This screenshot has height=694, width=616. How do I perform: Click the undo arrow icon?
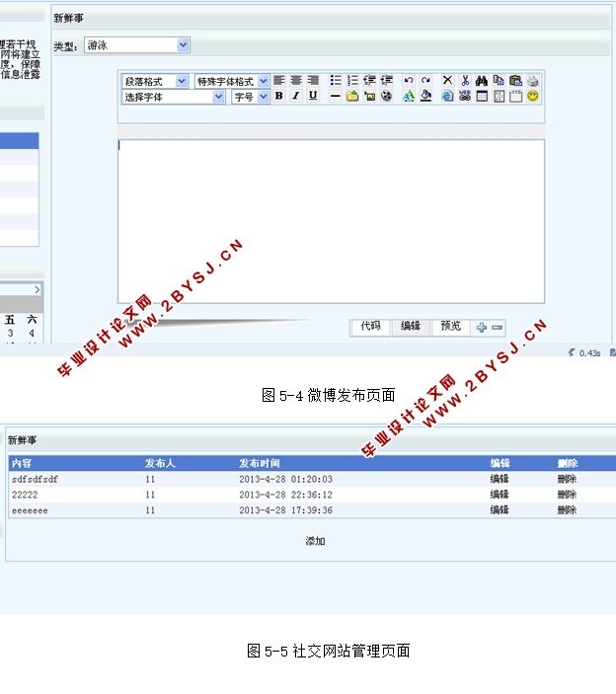pyautogui.click(x=409, y=81)
